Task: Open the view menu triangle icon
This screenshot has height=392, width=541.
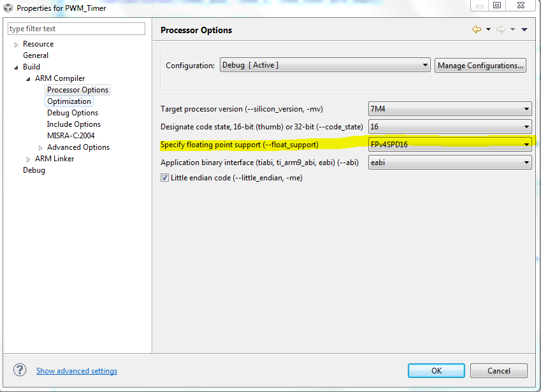Action: tap(524, 29)
